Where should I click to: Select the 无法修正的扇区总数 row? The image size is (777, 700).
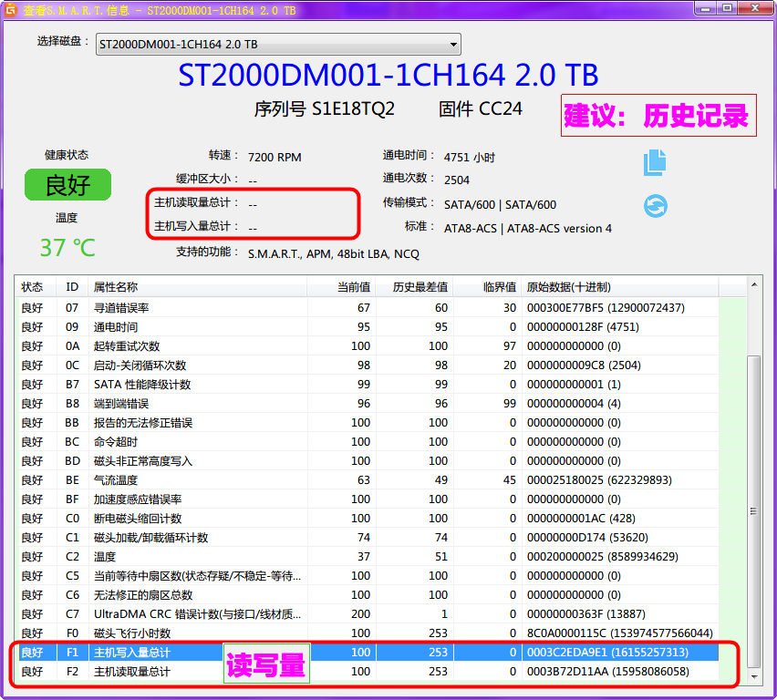pos(367,595)
